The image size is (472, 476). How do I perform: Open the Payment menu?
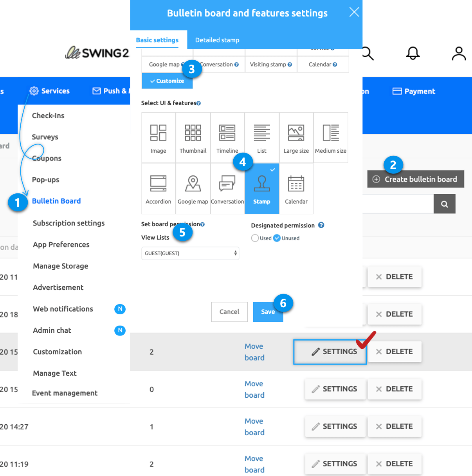(x=414, y=91)
